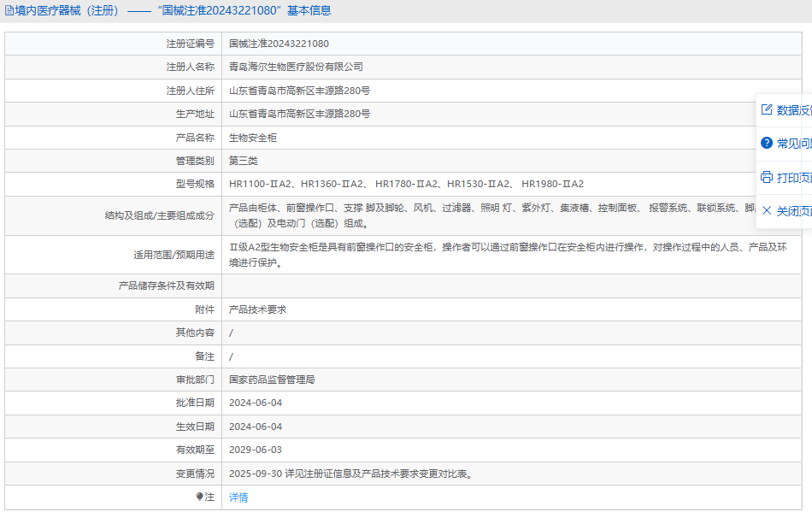Click the 生产地址 address value

point(299,114)
